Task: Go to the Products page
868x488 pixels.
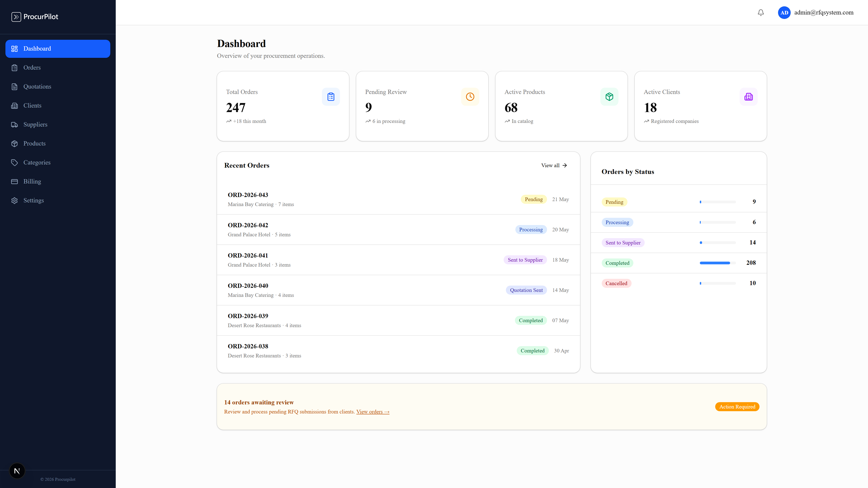Action: pos(58,143)
